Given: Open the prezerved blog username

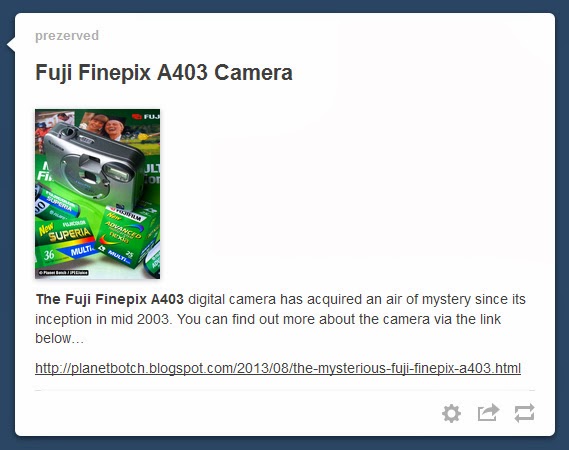Looking at the screenshot, I should coord(67,36).
